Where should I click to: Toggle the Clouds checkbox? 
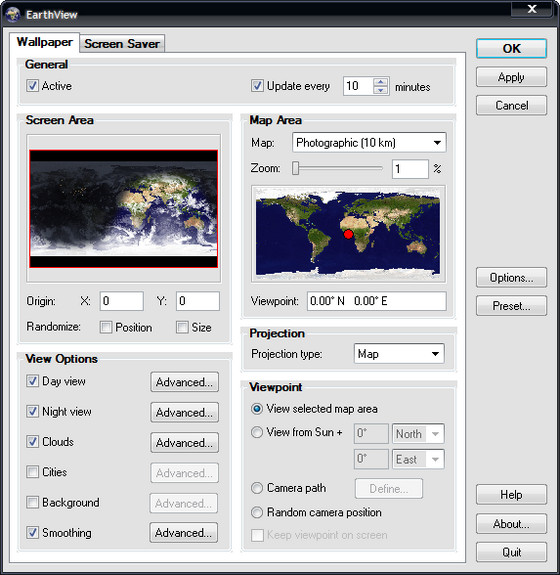point(32,442)
